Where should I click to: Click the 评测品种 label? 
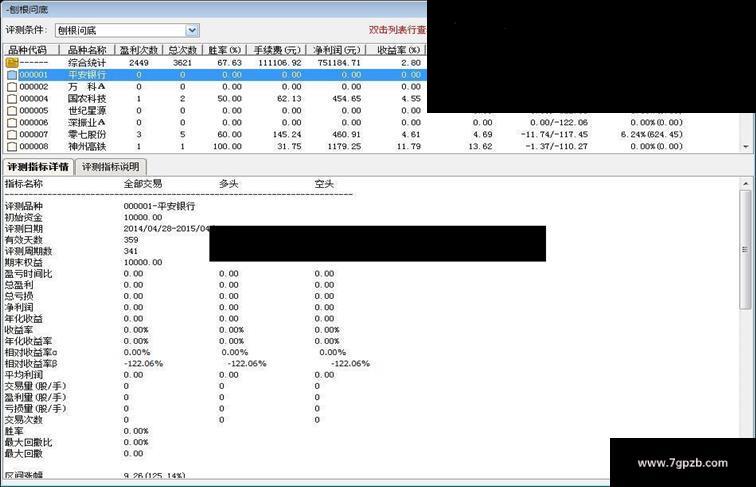tap(24, 206)
